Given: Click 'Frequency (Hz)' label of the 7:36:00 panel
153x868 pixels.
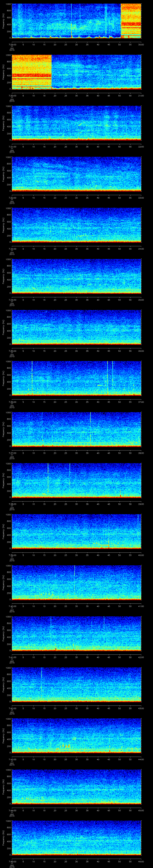Looking at the screenshot, I should click(x=3, y=378).
